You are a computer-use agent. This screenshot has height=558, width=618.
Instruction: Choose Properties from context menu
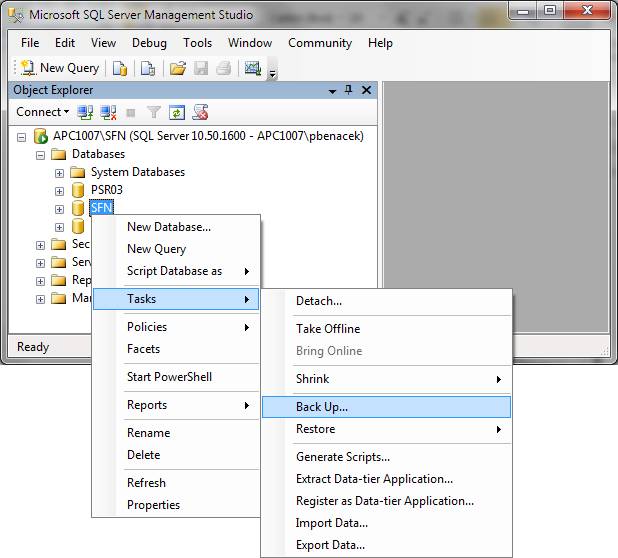click(x=176, y=505)
